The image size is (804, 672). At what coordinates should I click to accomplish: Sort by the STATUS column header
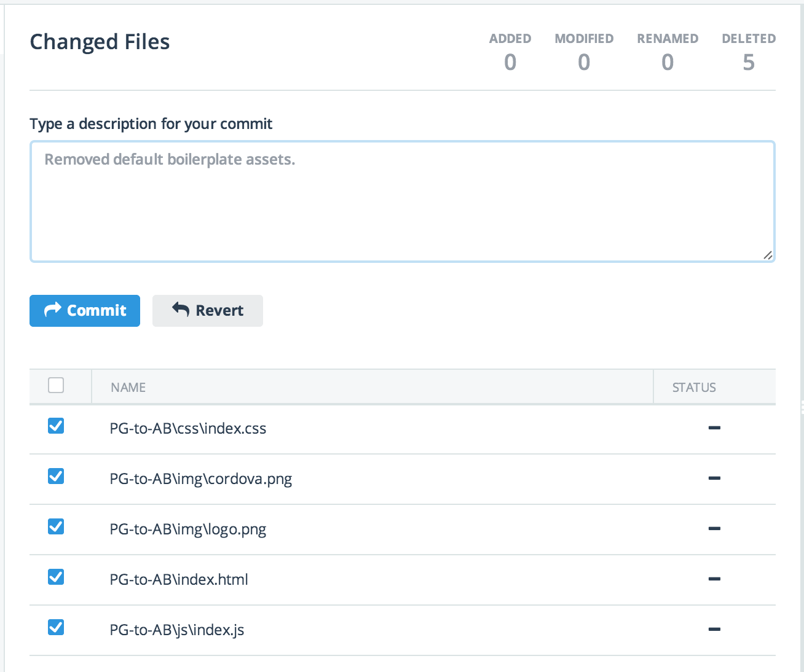point(694,388)
